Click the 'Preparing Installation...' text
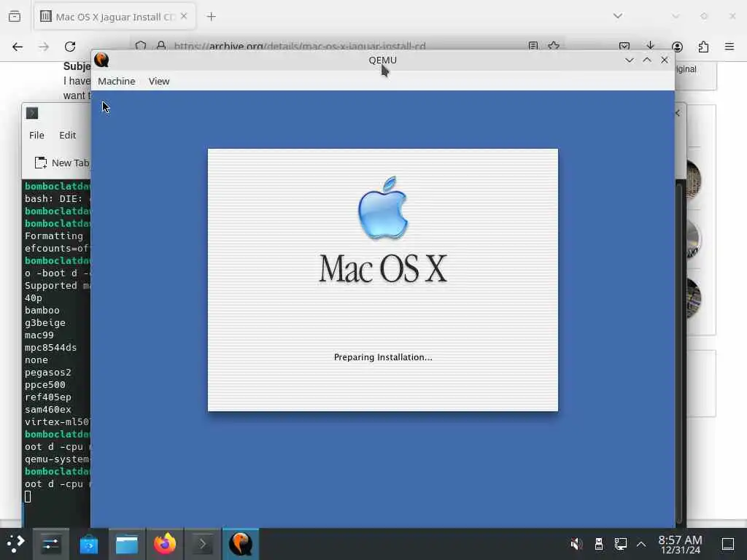 pyautogui.click(x=383, y=357)
